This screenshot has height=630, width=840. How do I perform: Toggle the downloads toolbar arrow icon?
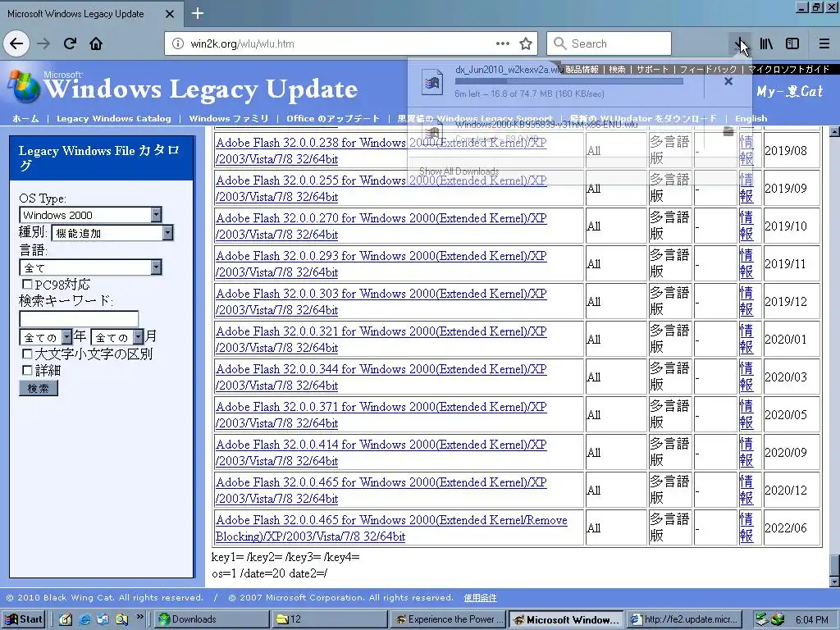pyautogui.click(x=740, y=44)
